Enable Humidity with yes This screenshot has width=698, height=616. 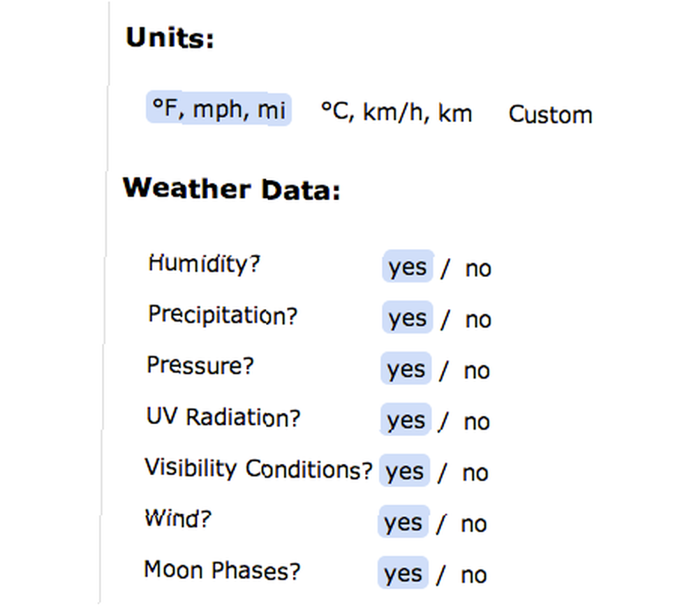pyautogui.click(x=408, y=266)
